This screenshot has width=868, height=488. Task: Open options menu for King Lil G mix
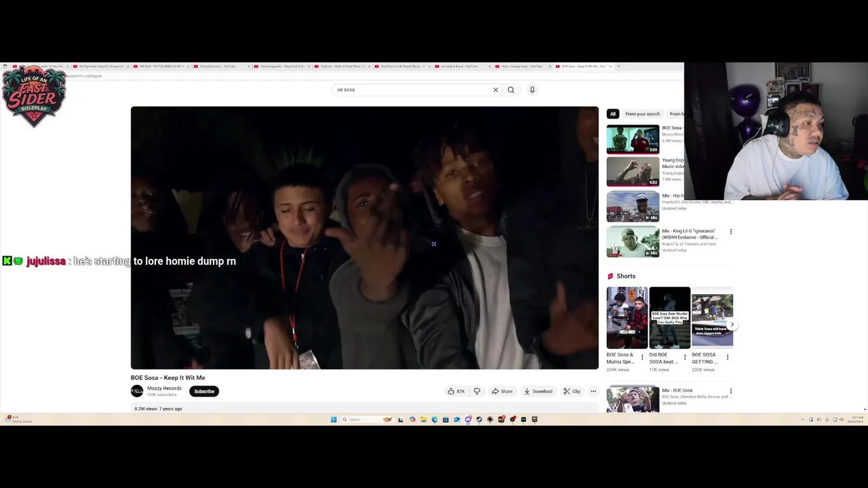coord(731,232)
